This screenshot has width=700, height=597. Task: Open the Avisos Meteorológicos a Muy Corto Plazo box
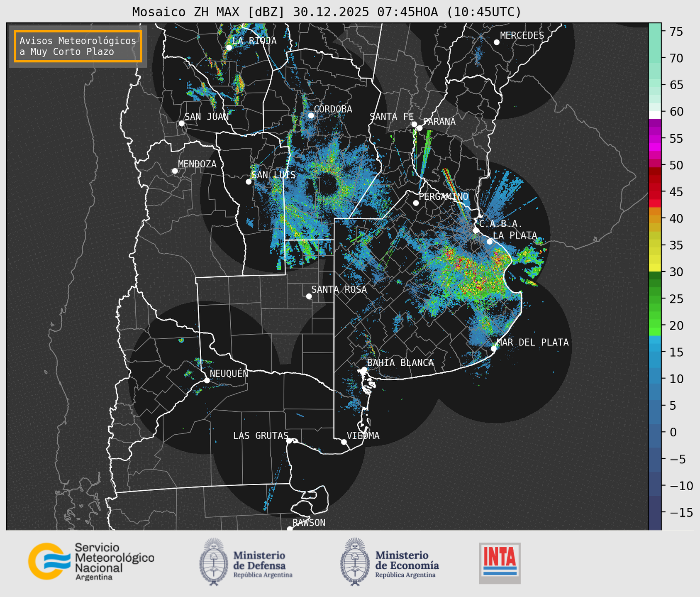point(78,46)
